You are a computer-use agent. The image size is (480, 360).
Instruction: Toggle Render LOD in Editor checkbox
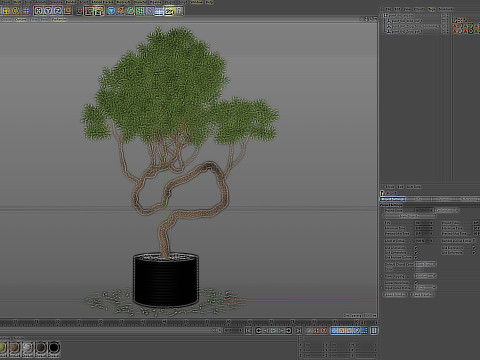tap(474, 241)
